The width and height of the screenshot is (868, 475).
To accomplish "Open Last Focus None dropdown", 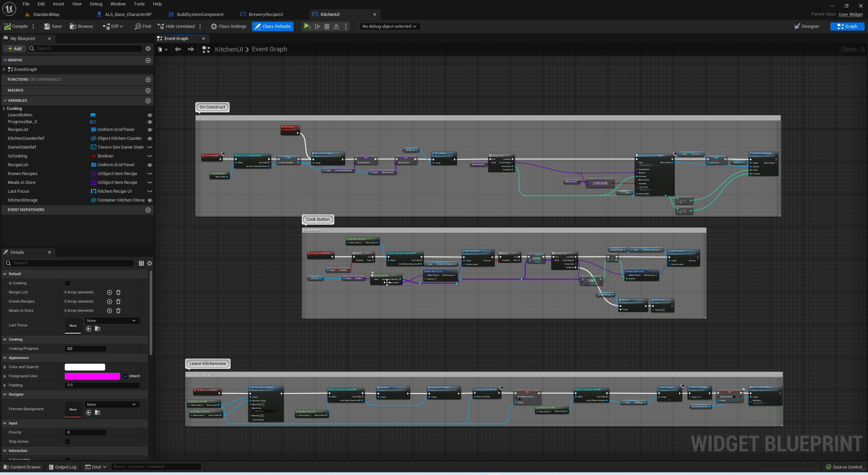I will coord(112,321).
